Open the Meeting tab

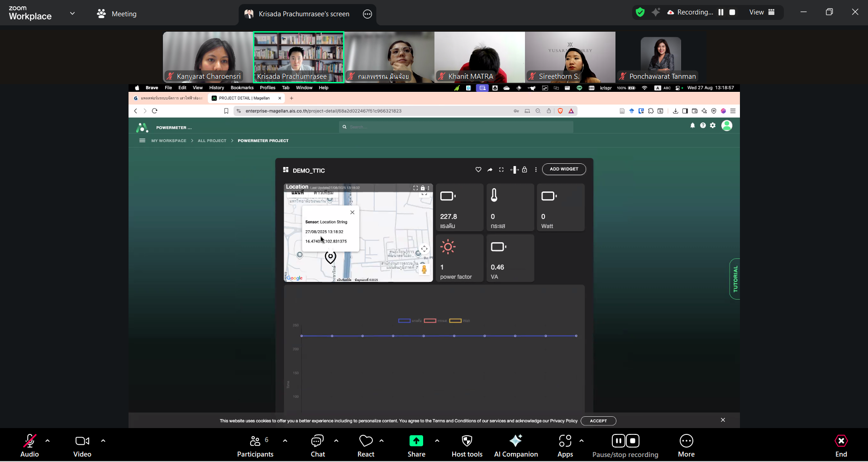tap(117, 14)
